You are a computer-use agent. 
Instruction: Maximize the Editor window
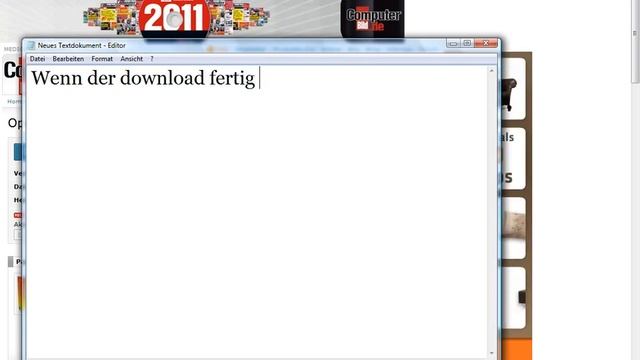pos(467,43)
